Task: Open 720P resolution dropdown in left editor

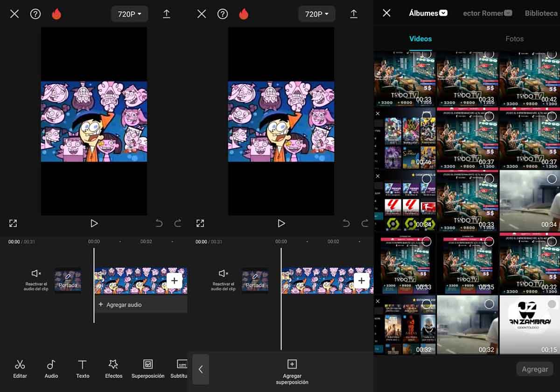Action: tap(129, 14)
